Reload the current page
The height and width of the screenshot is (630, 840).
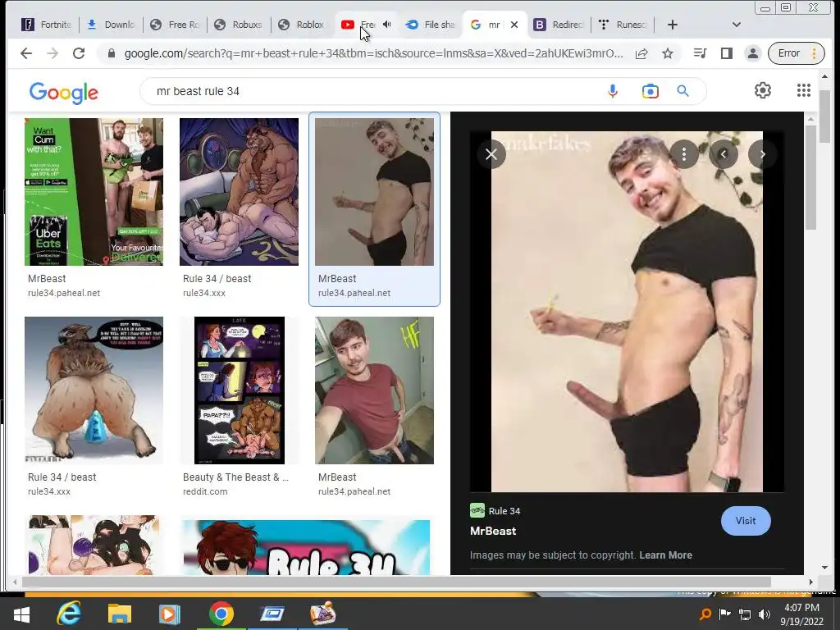coord(79,53)
